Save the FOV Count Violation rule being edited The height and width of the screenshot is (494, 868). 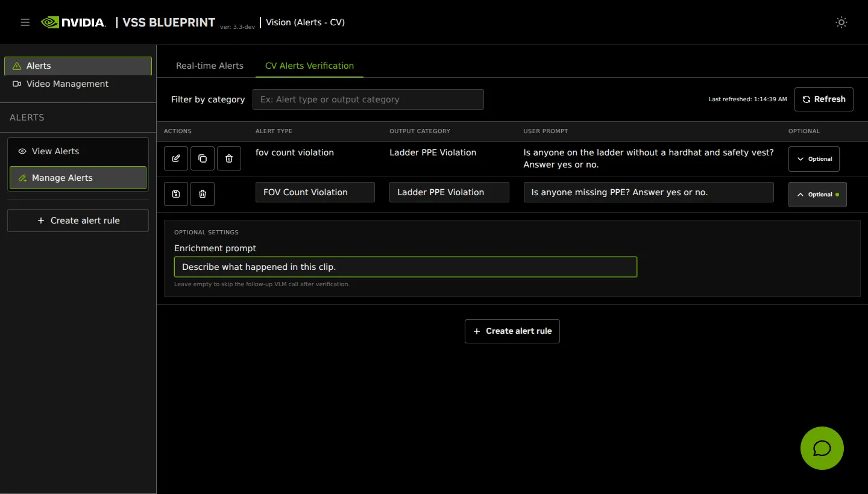pyautogui.click(x=176, y=194)
